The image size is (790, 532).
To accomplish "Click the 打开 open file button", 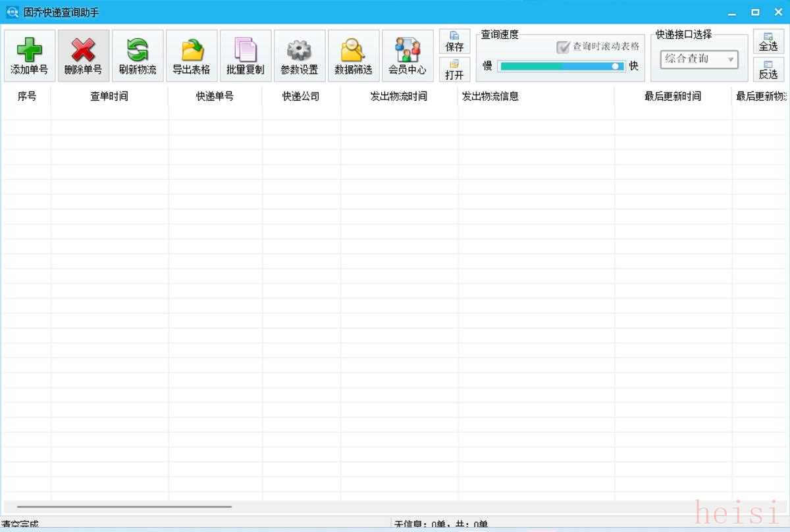I will 454,69.
